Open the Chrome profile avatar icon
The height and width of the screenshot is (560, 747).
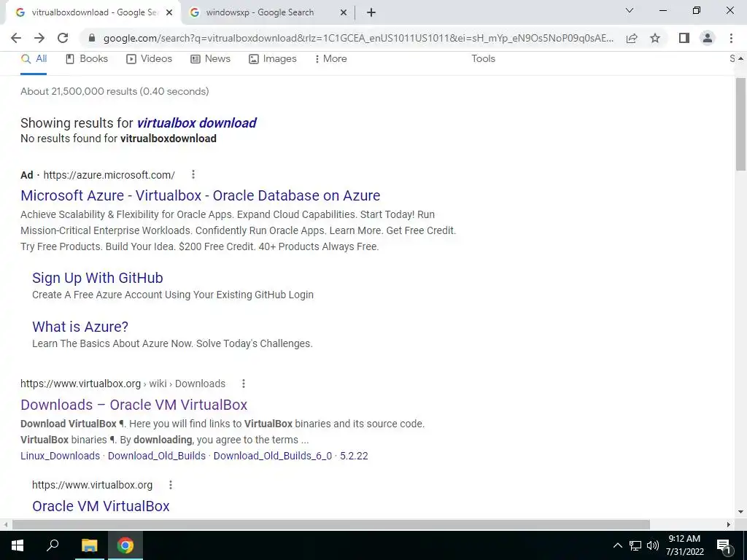[x=708, y=38]
